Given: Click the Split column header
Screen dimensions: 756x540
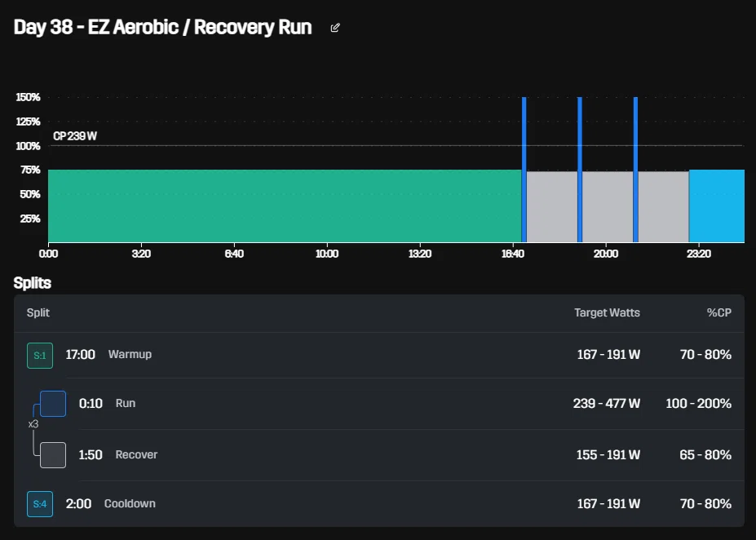Looking at the screenshot, I should (38, 312).
